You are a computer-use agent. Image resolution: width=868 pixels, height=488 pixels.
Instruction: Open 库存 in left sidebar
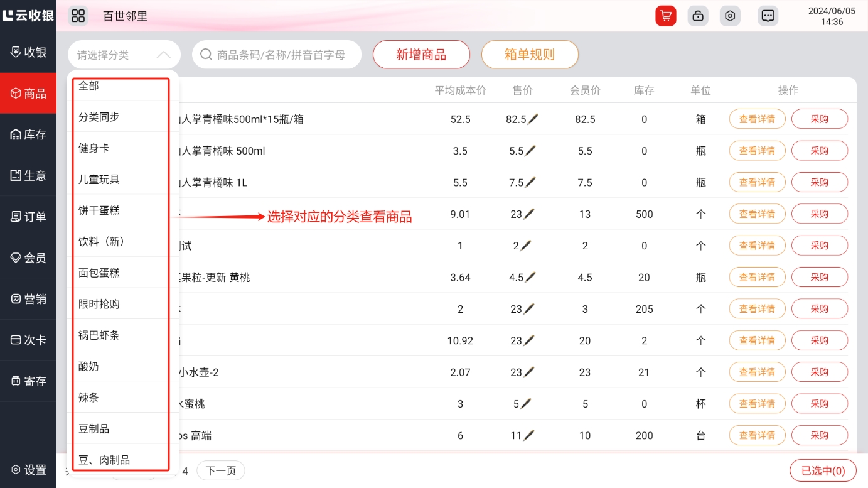28,134
